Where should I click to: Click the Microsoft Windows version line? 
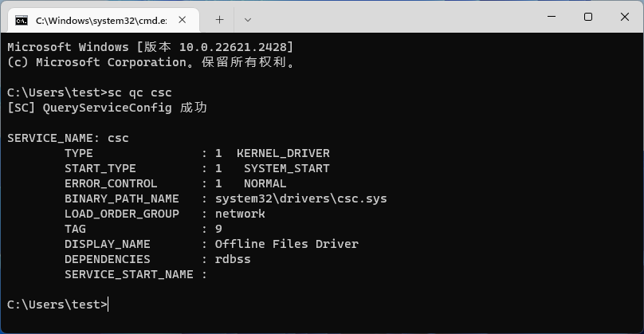[x=150, y=47]
